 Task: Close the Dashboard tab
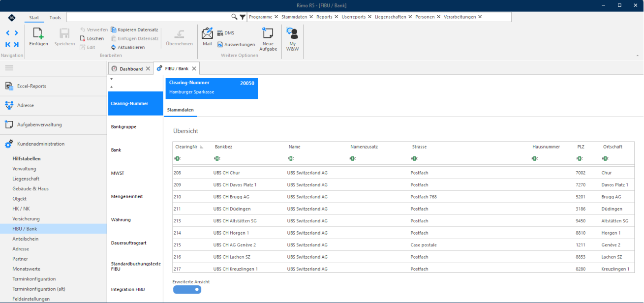(x=148, y=69)
